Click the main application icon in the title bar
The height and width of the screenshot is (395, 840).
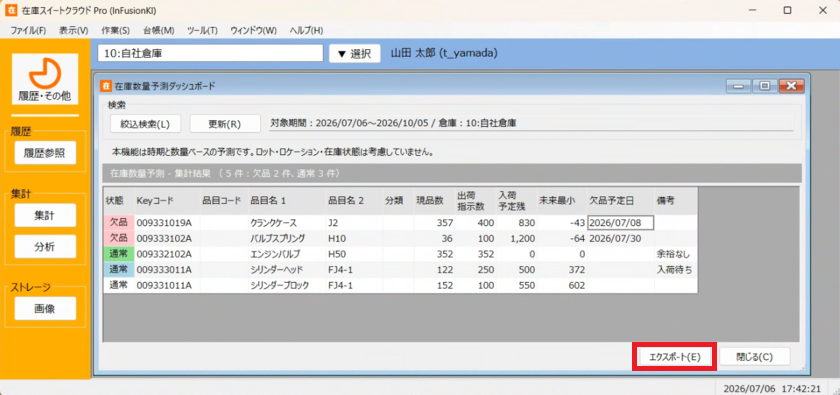[10, 10]
